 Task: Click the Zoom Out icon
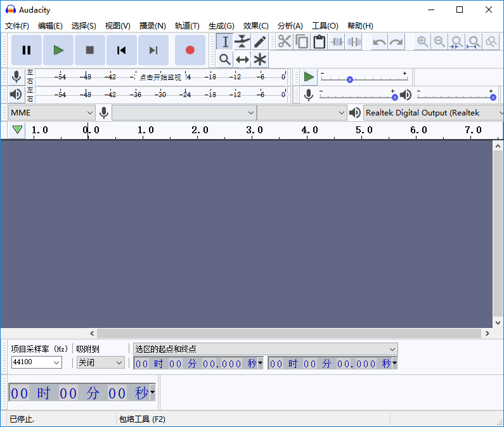[x=440, y=42]
